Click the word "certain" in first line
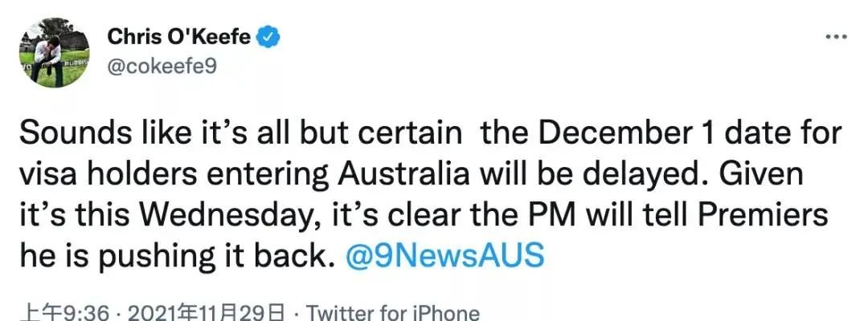 [404, 133]
